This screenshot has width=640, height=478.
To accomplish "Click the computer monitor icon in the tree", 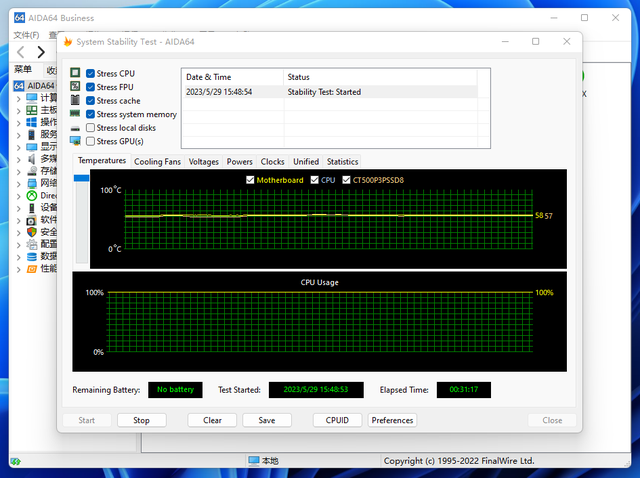I will [x=32, y=98].
